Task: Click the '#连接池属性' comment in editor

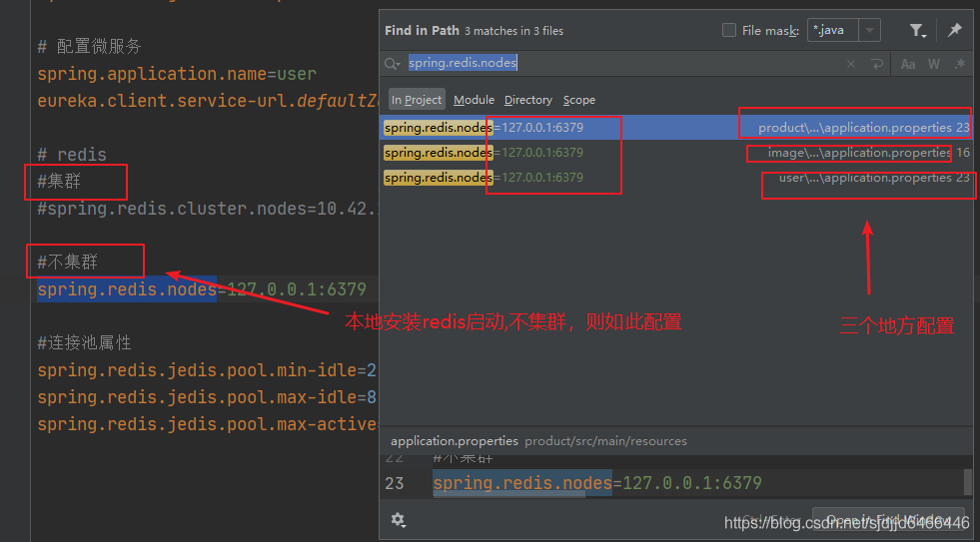Action: (84, 342)
